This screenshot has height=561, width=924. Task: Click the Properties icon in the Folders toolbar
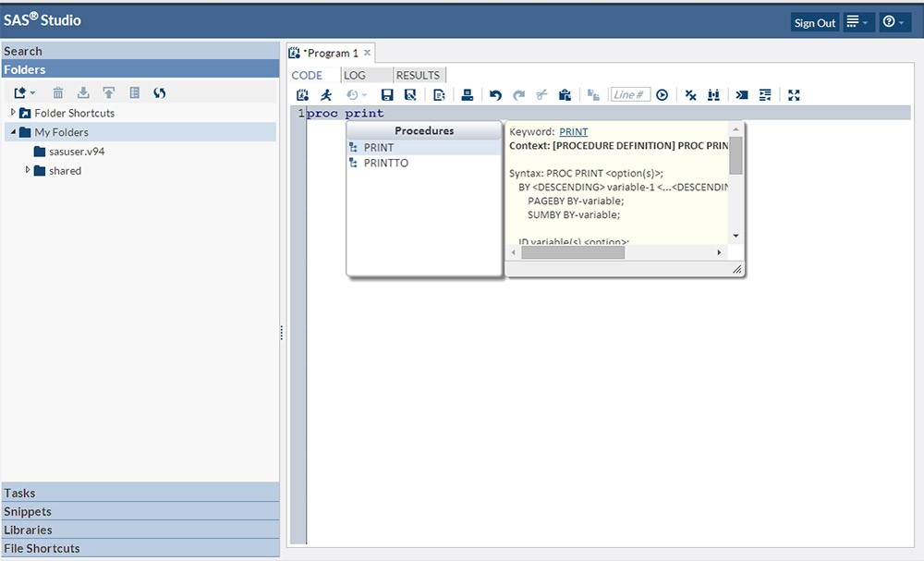pos(134,92)
